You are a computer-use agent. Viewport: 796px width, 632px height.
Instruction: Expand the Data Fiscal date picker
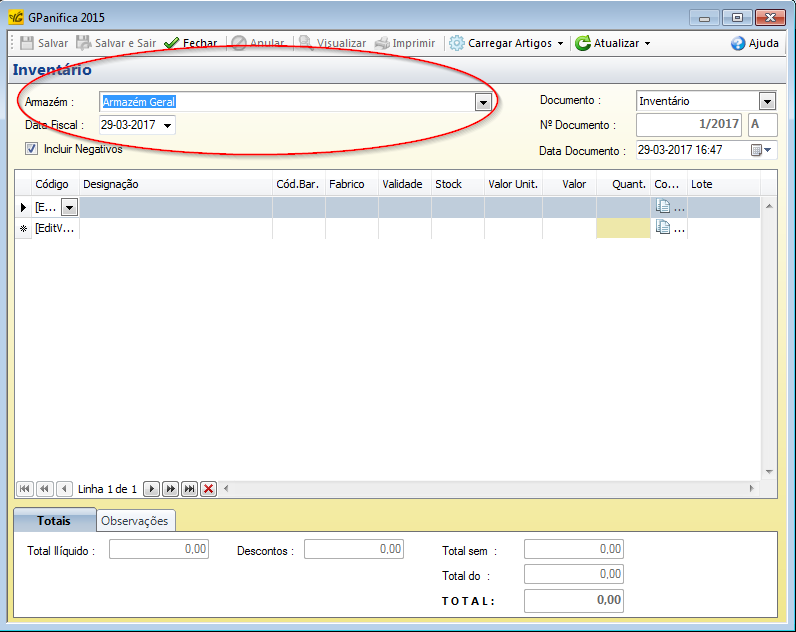(x=167, y=125)
